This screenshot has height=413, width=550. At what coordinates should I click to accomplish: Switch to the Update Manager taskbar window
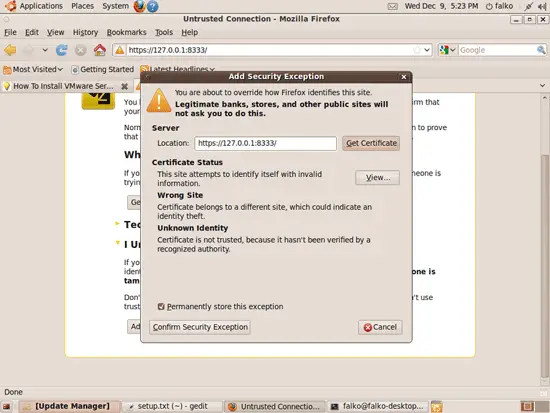[69, 406]
